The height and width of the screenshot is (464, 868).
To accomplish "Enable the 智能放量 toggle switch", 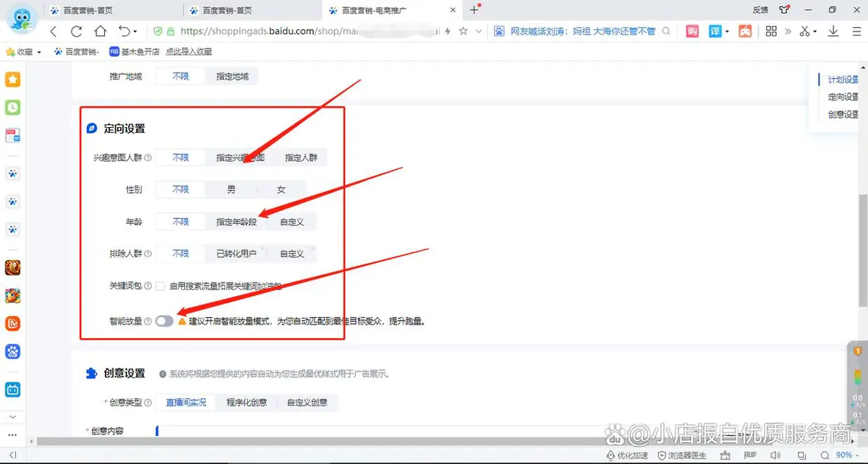I will (164, 321).
